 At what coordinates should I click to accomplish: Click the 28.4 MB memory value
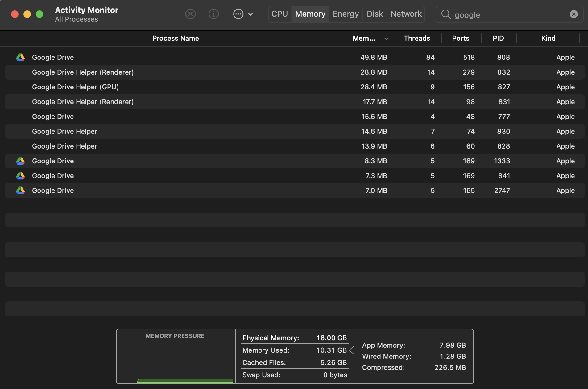374,87
